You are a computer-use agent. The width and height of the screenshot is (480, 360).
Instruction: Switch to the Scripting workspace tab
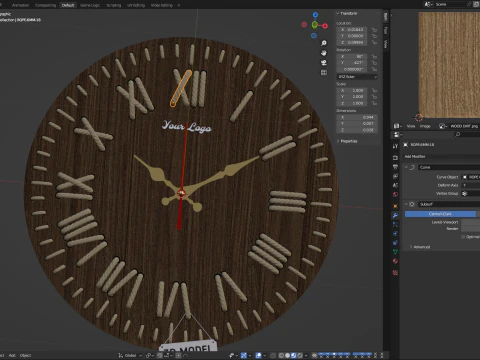pyautogui.click(x=114, y=5)
